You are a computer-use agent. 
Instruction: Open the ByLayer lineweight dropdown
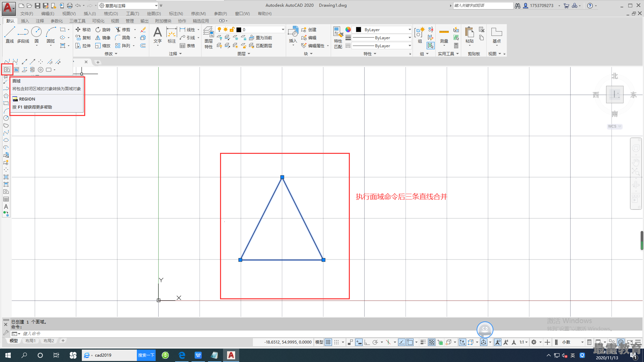click(382, 38)
